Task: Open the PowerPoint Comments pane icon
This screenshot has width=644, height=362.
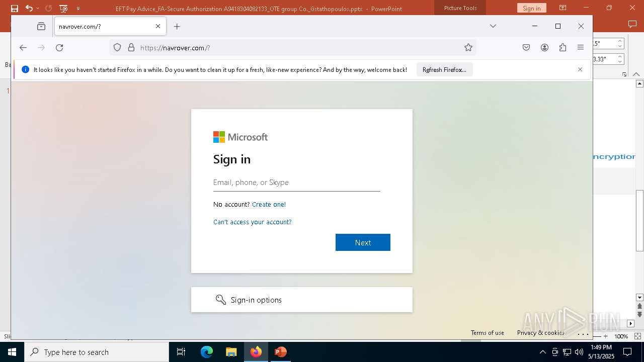Action: (x=632, y=24)
